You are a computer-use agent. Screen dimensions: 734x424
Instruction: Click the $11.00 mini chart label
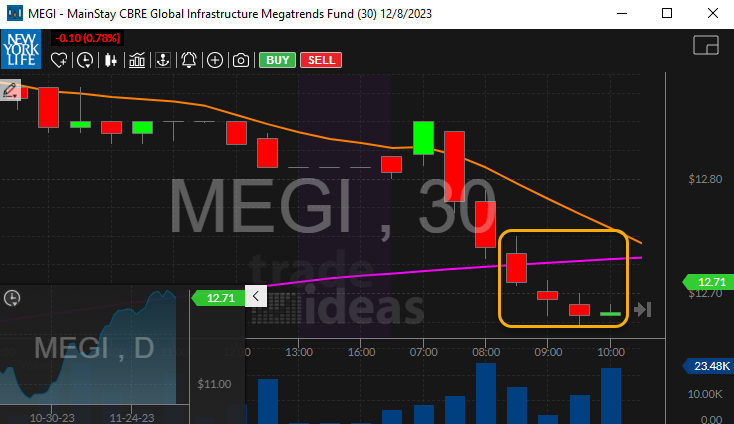214,384
